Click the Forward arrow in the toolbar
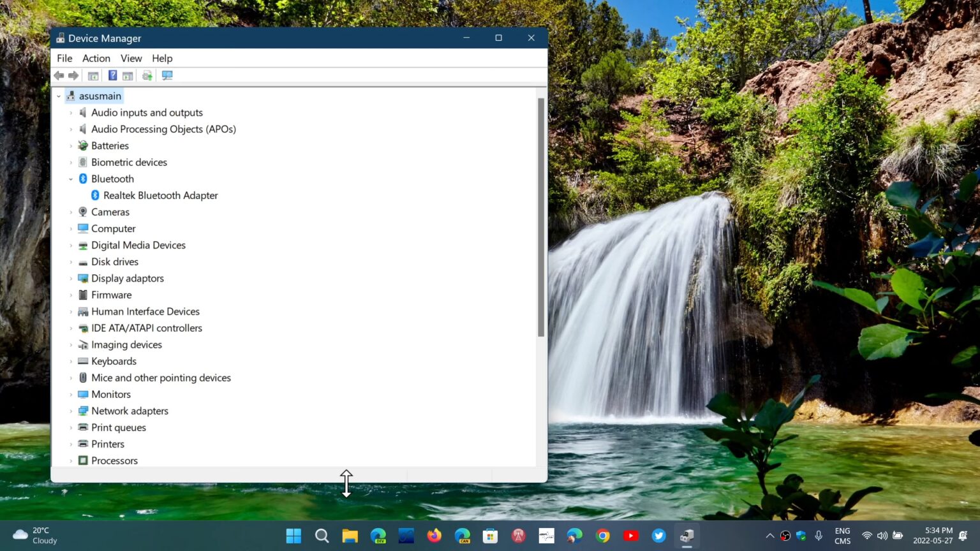This screenshot has height=551, width=980. [x=73, y=76]
